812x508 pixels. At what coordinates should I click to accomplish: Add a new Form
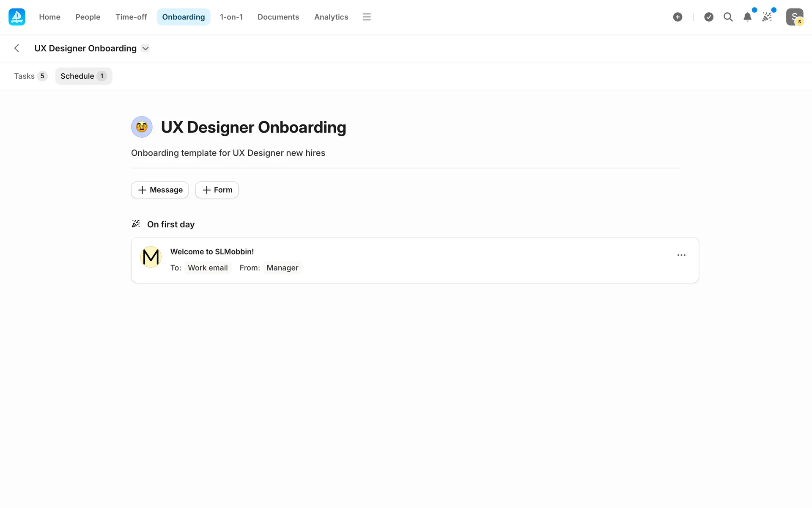tap(217, 190)
